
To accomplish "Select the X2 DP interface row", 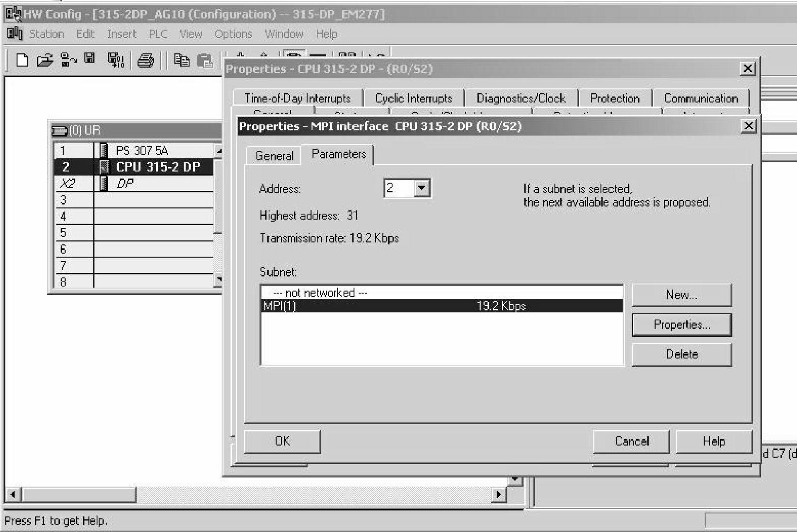I will click(134, 184).
